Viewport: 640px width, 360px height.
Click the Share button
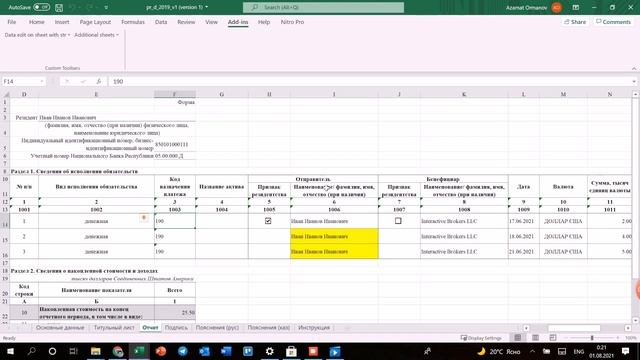tap(575, 22)
